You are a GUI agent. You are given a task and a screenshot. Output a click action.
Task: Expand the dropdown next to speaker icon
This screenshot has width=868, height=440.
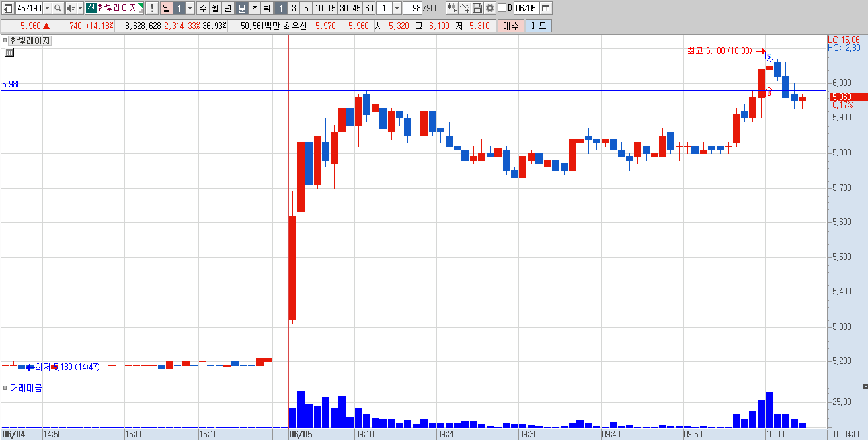(x=80, y=8)
